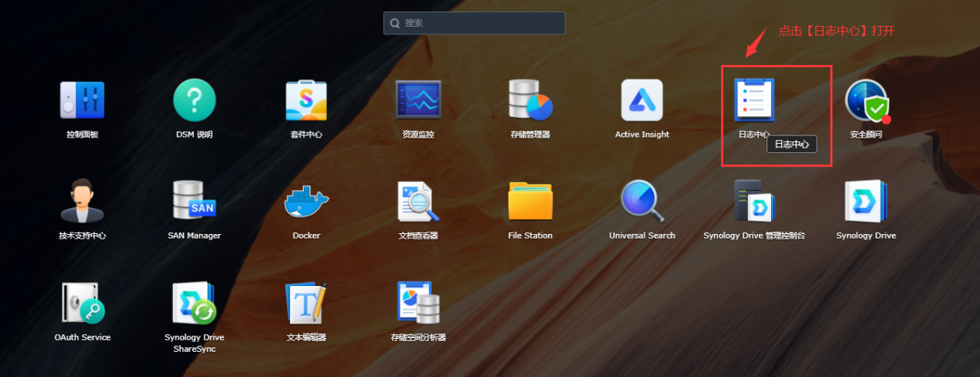
Task: Open 文本编辑器 text editor
Action: tap(306, 303)
